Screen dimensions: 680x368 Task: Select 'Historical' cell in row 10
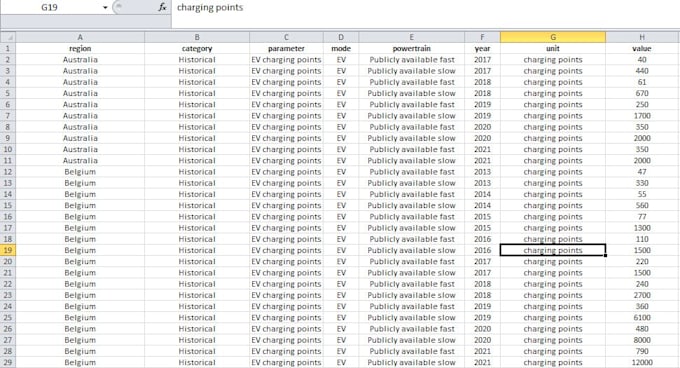[x=197, y=150]
